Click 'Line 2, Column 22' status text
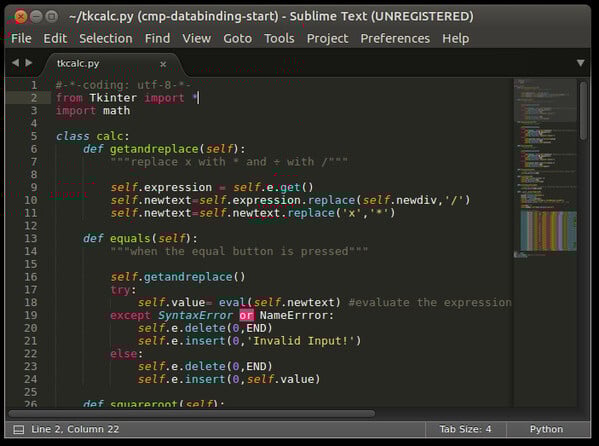599x446 pixels. [x=75, y=429]
